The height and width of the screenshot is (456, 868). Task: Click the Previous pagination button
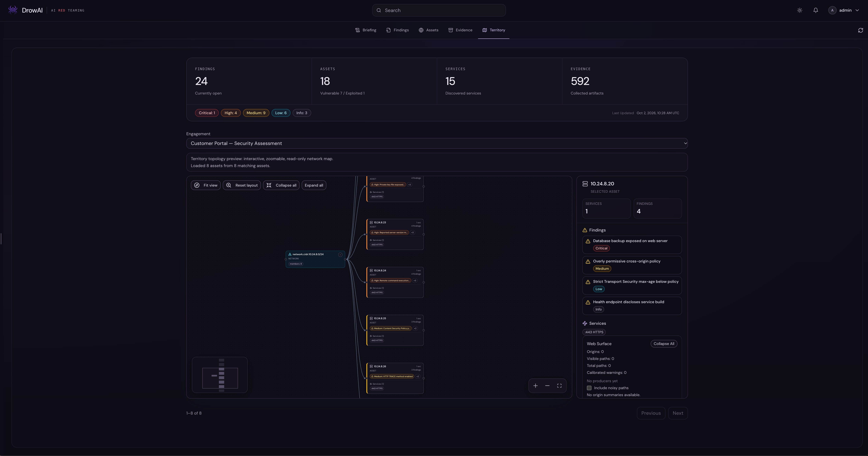click(x=651, y=413)
